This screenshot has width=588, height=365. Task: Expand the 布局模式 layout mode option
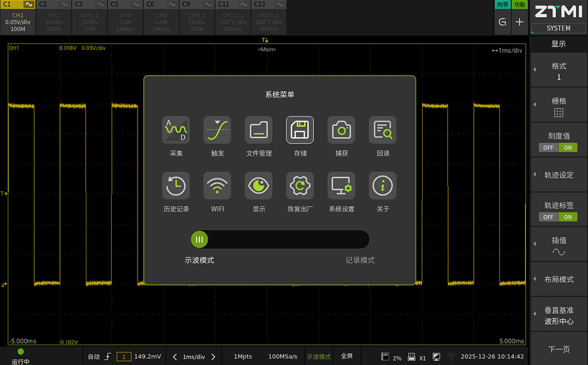559,280
